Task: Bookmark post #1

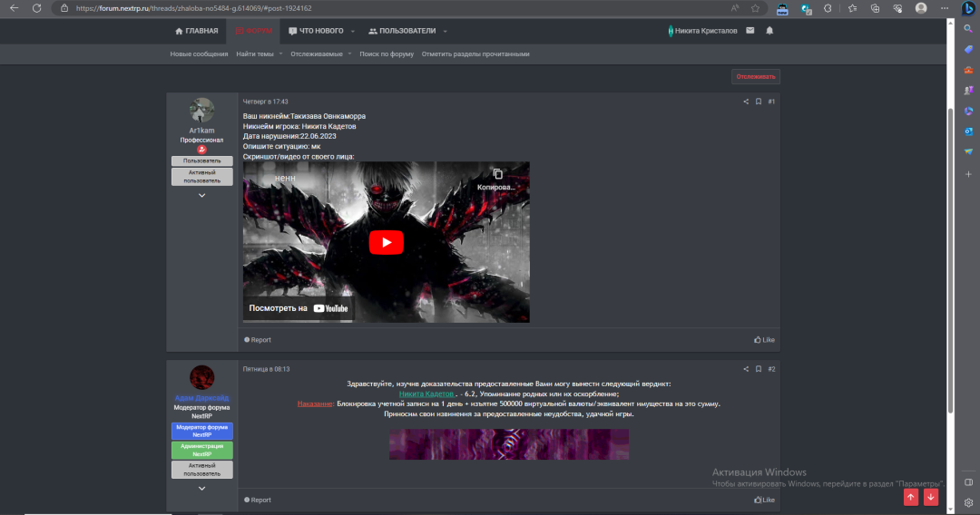Action: (x=758, y=102)
